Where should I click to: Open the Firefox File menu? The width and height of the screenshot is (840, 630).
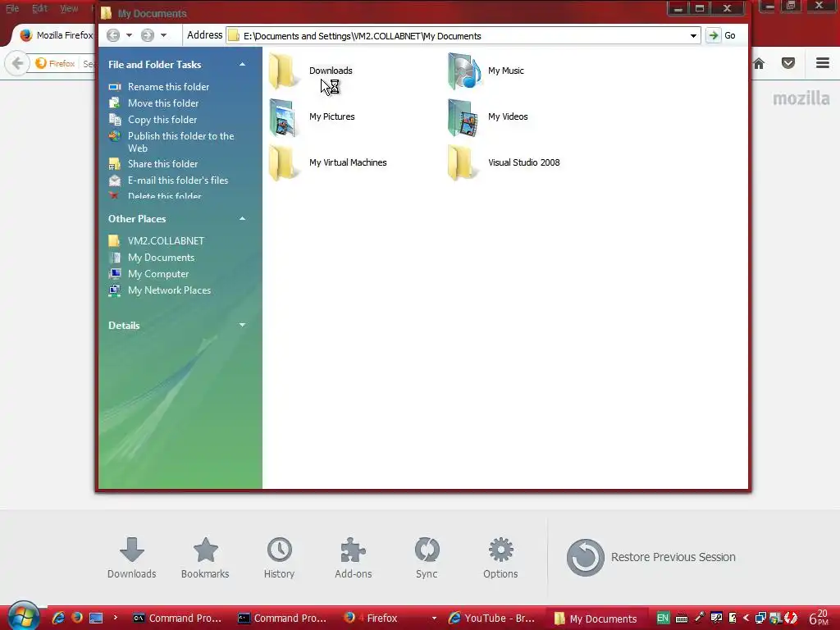[12, 8]
